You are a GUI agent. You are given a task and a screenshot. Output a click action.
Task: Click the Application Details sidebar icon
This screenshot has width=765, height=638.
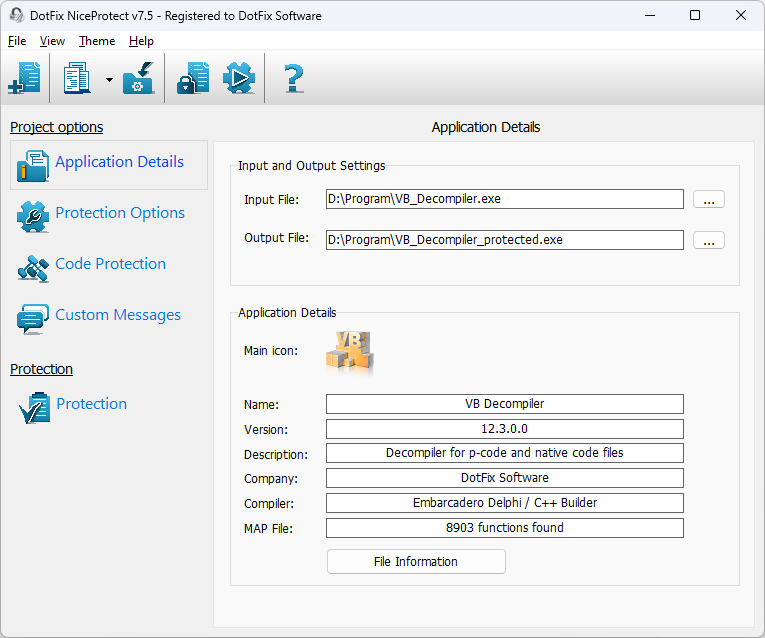pyautogui.click(x=33, y=165)
